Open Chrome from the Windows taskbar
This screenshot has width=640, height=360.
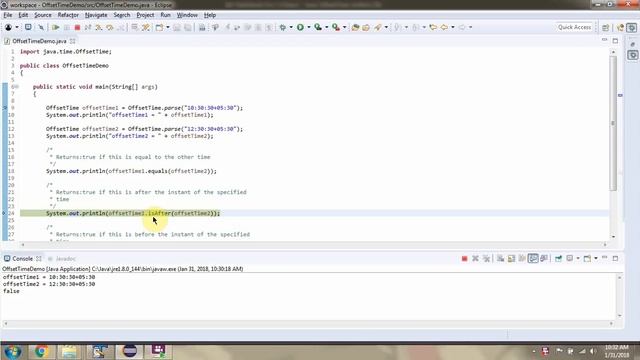tap(40, 351)
